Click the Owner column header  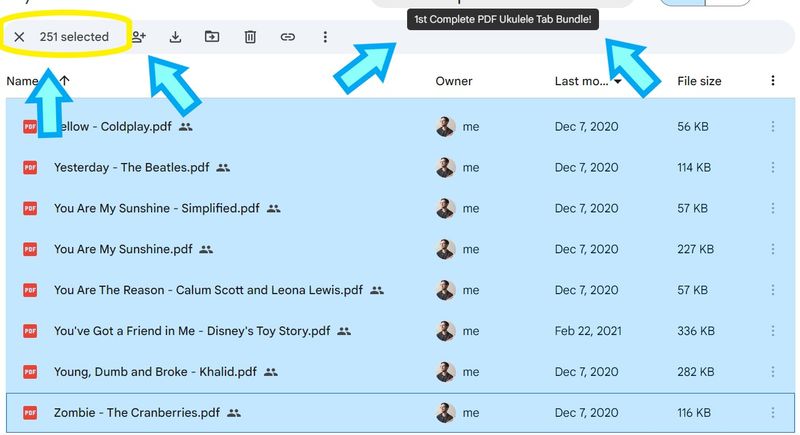point(454,81)
